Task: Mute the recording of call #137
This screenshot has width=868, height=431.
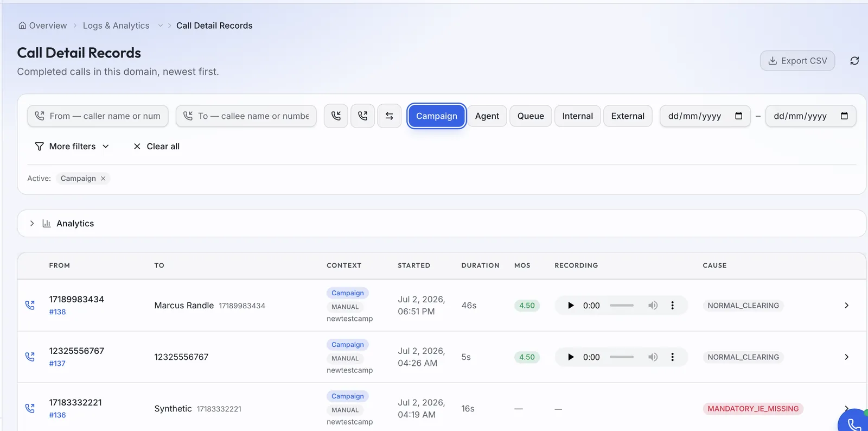Action: click(x=653, y=357)
